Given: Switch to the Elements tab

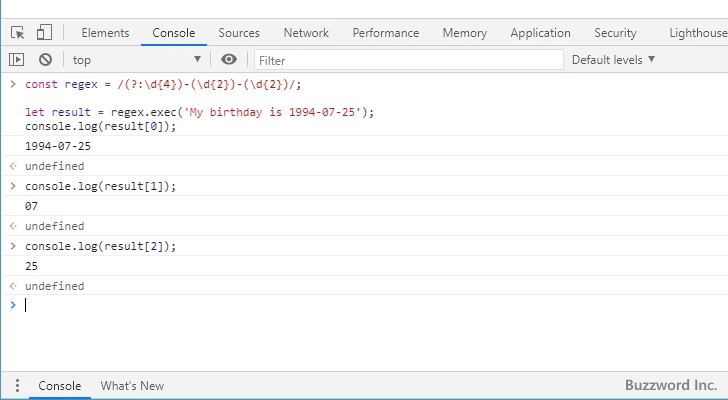Looking at the screenshot, I should pos(105,33).
